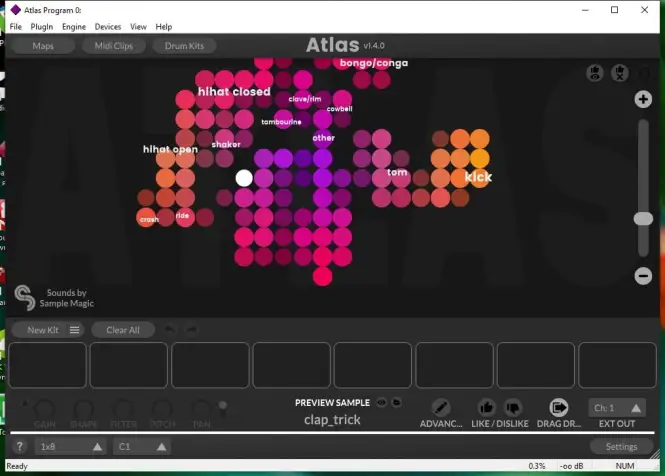Click the Filter knob
The height and width of the screenshot is (476, 665).
click(123, 409)
